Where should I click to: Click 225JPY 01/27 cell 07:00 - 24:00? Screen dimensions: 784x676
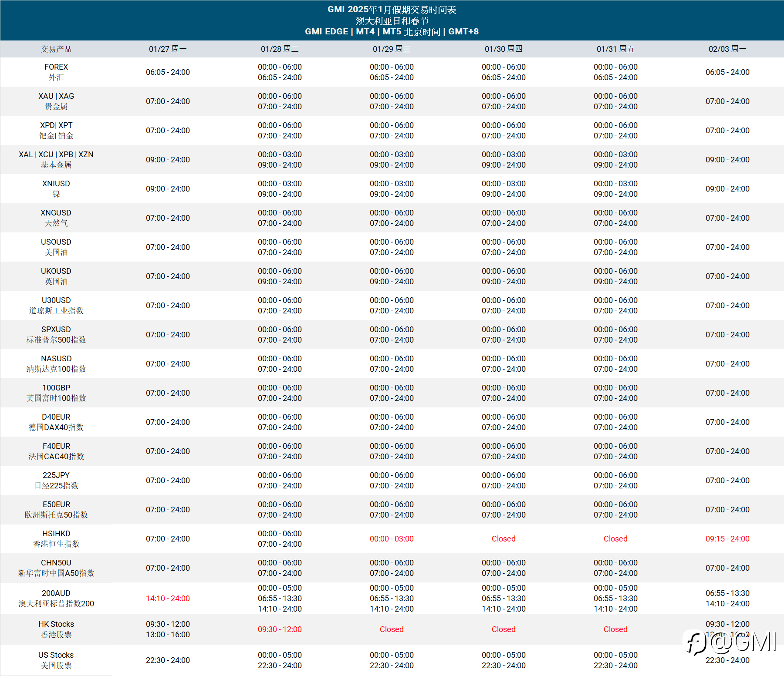click(x=168, y=481)
